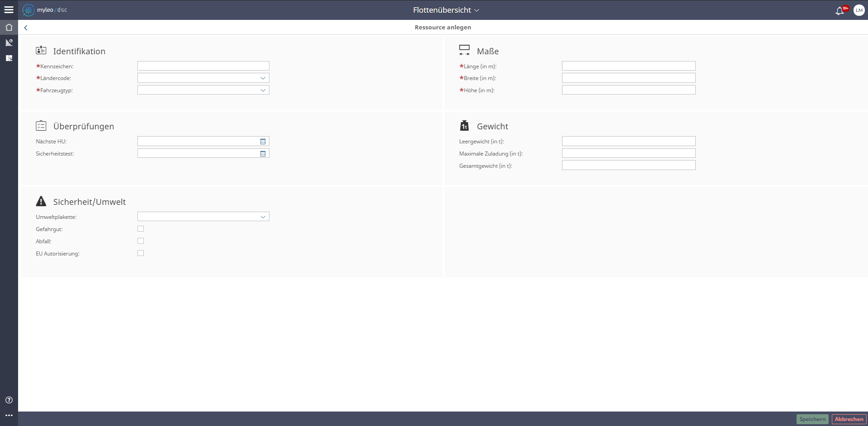Click the Sicherheit/Umwelt warning triangle icon
The width and height of the screenshot is (868, 426).
[x=41, y=201]
